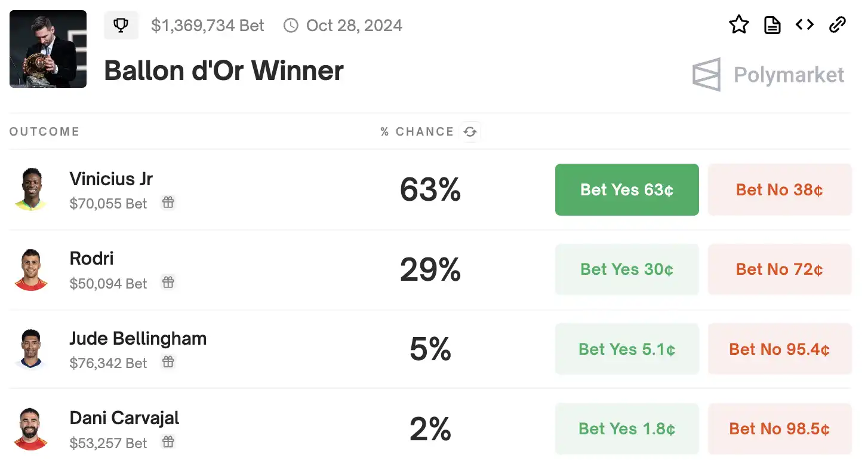Open the document rules icon
This screenshot has width=868, height=460.
point(772,25)
